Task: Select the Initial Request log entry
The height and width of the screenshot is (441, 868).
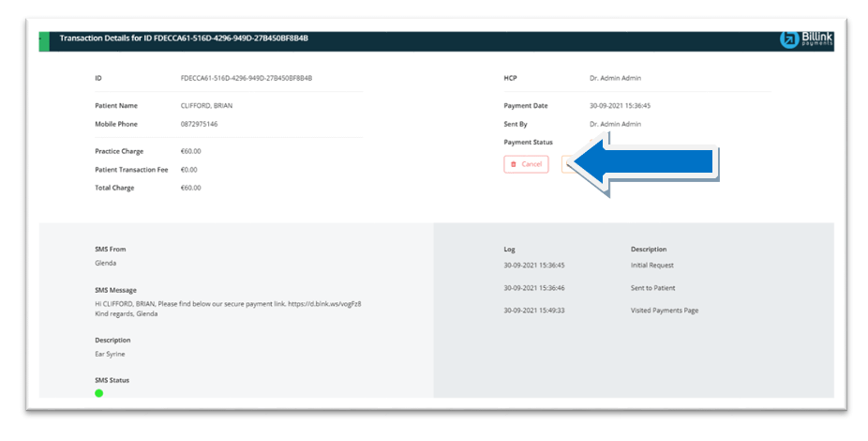Action: click(x=651, y=266)
